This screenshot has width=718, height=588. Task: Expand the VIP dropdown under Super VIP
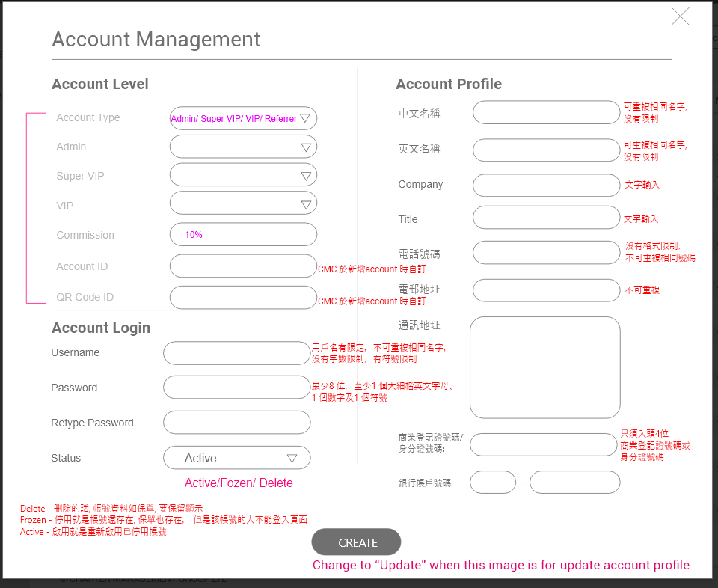click(x=243, y=203)
